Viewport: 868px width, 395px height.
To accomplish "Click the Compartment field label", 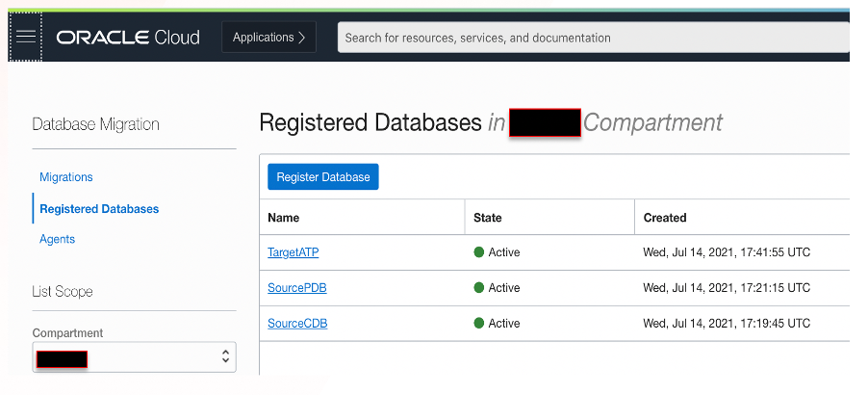I will pos(67,333).
